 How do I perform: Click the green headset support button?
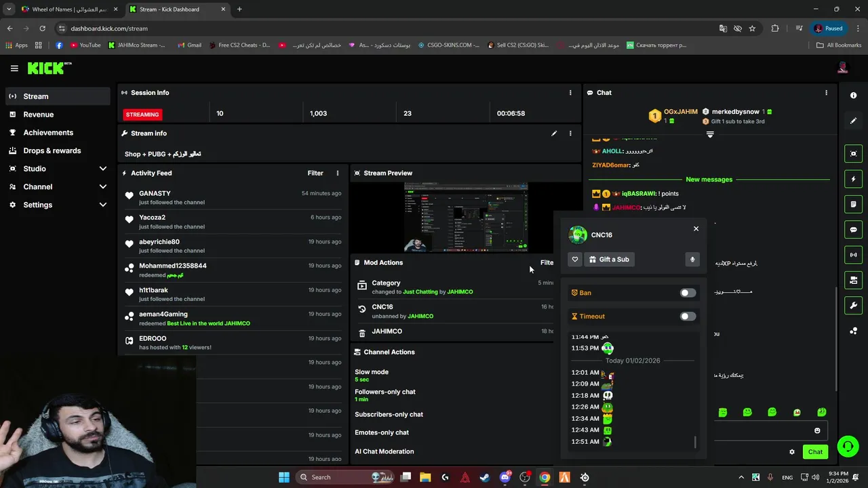(x=848, y=446)
